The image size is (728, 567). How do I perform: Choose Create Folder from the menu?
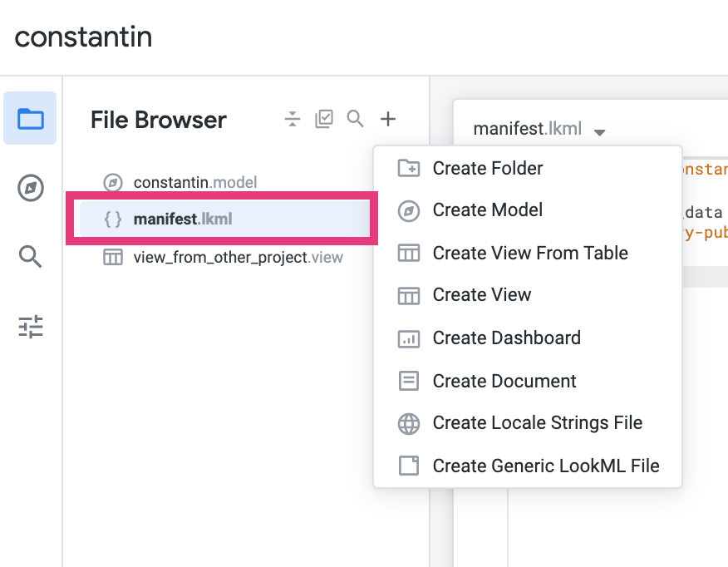[528, 168]
